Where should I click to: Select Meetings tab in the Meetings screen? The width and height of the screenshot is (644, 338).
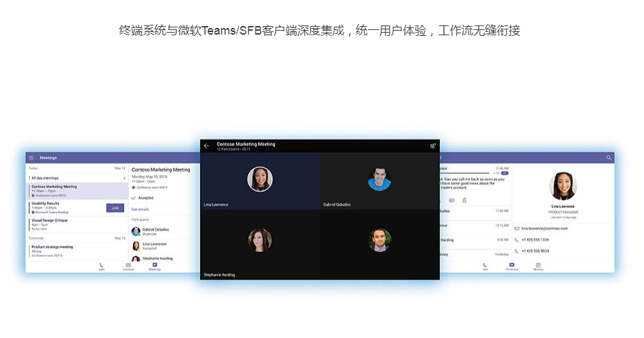[155, 267]
